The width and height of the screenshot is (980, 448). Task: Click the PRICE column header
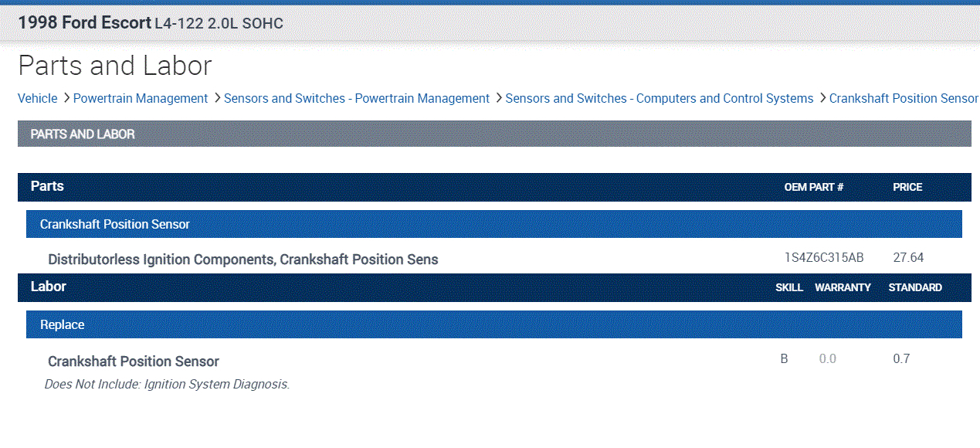click(907, 187)
